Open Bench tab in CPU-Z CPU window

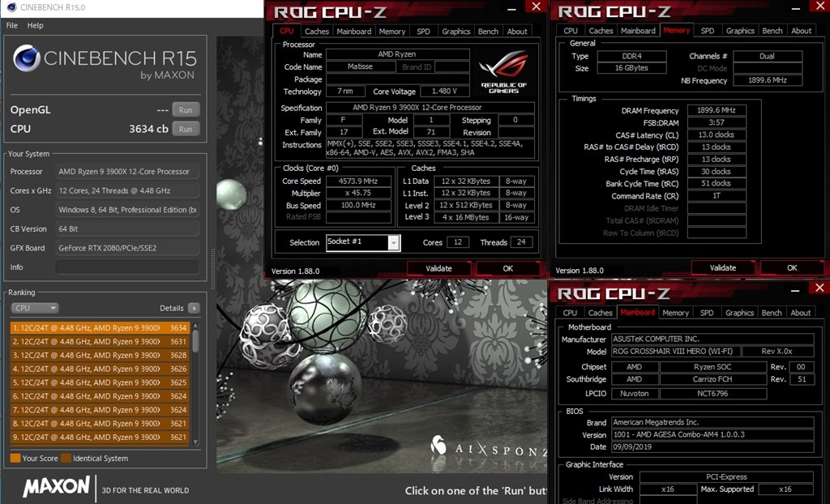(488, 32)
